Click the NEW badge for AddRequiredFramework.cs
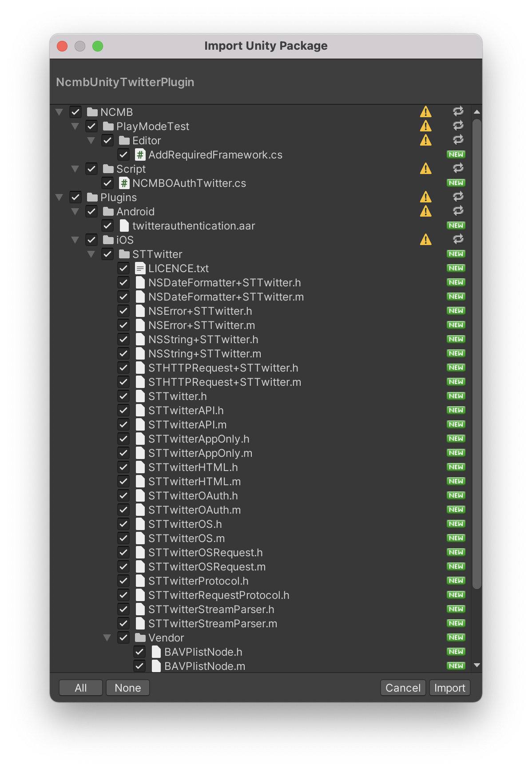 456,154
